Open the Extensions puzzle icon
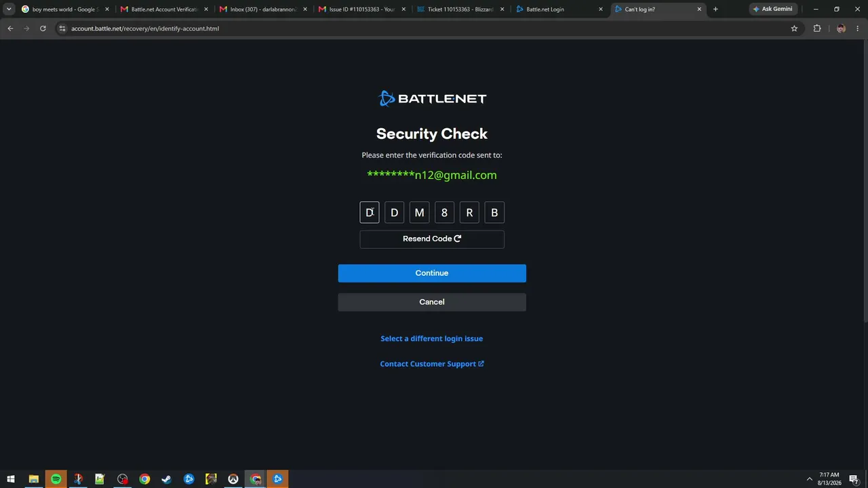 (x=817, y=28)
